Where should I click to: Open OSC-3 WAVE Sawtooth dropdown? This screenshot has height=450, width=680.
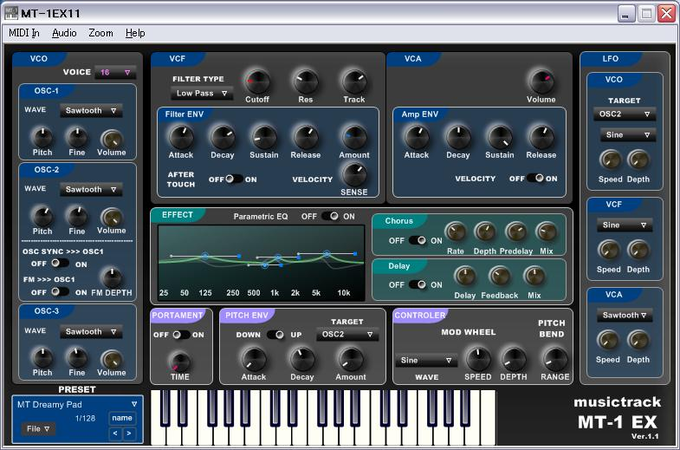[x=91, y=332]
